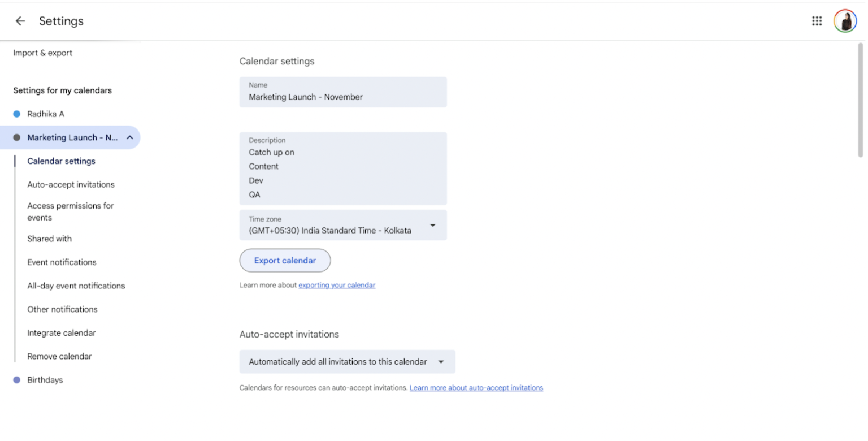The height and width of the screenshot is (441, 868).
Task: Open the Google apps grid
Action: (817, 21)
